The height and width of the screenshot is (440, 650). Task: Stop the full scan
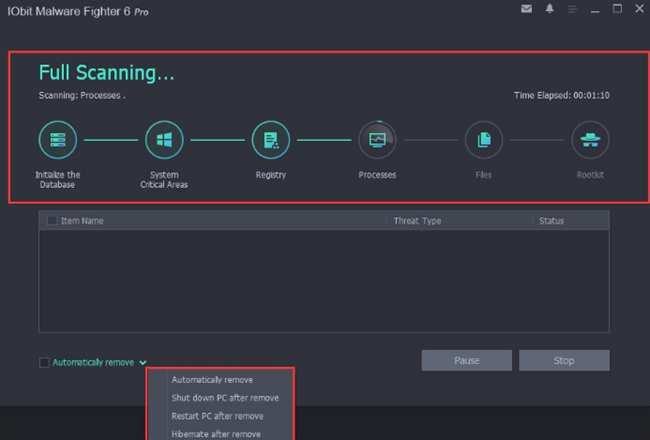pyautogui.click(x=564, y=360)
